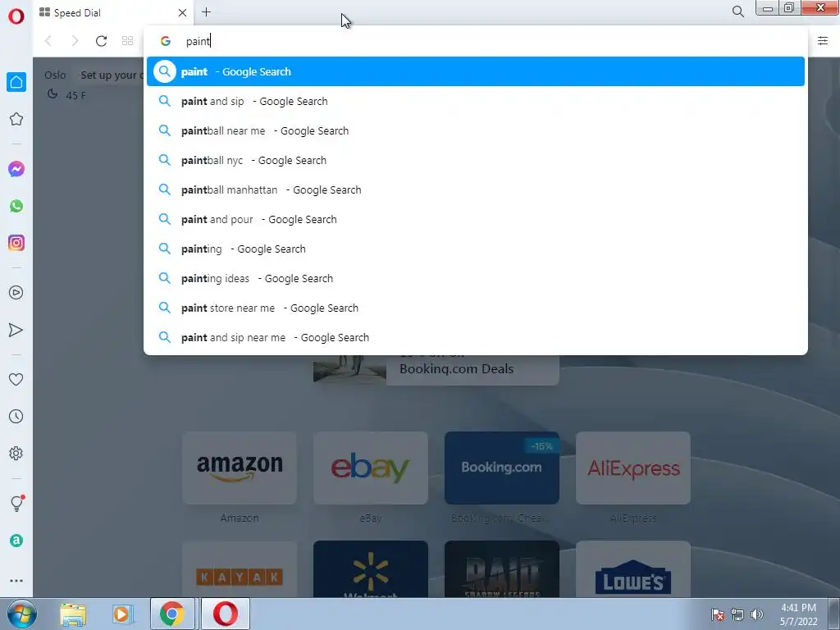Open WhatsApp in sidebar
Screen dimensions: 840x630
16,206
